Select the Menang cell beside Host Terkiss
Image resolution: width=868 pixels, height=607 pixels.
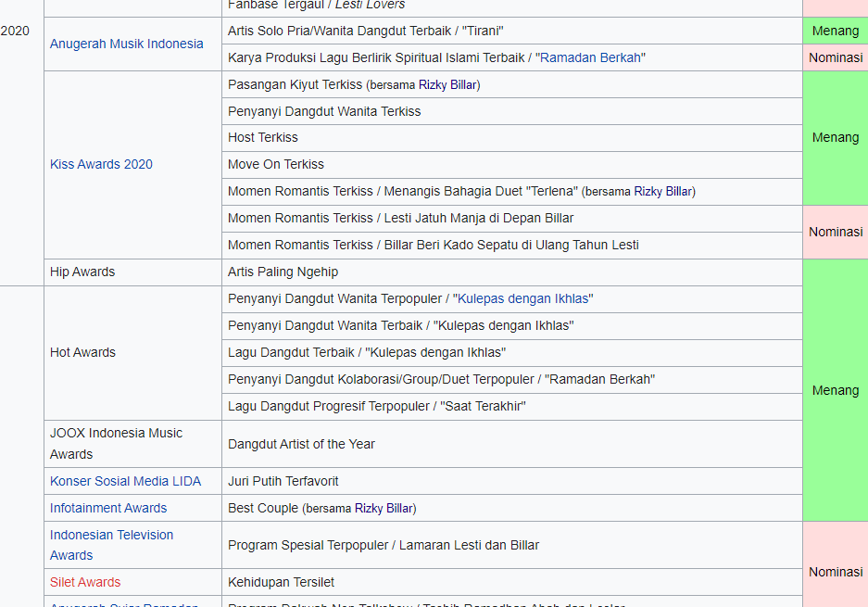tap(836, 138)
